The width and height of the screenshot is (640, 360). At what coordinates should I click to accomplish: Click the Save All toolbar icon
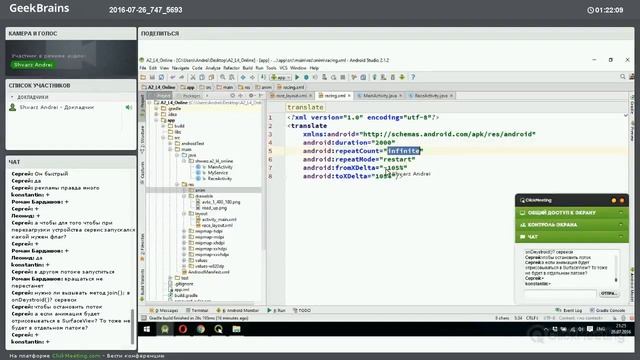click(152, 77)
